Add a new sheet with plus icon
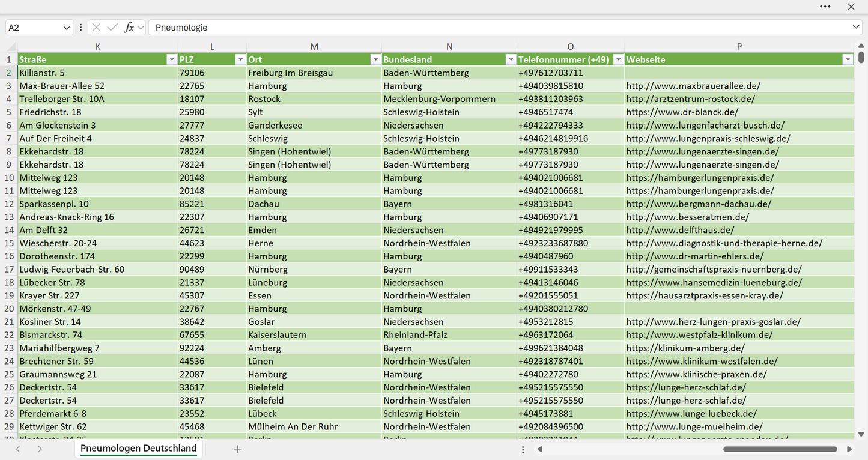The image size is (868, 460). click(238, 449)
